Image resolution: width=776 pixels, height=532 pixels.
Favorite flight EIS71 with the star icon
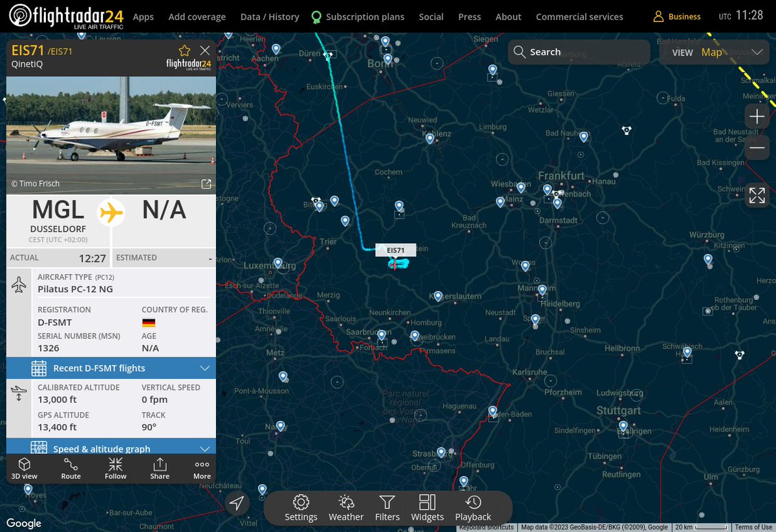click(x=184, y=50)
